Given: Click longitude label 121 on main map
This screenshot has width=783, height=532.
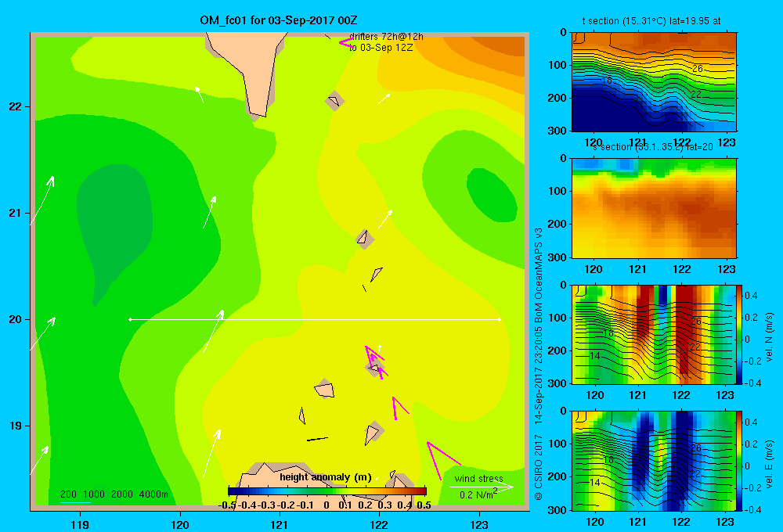Looking at the screenshot, I should point(280,524).
